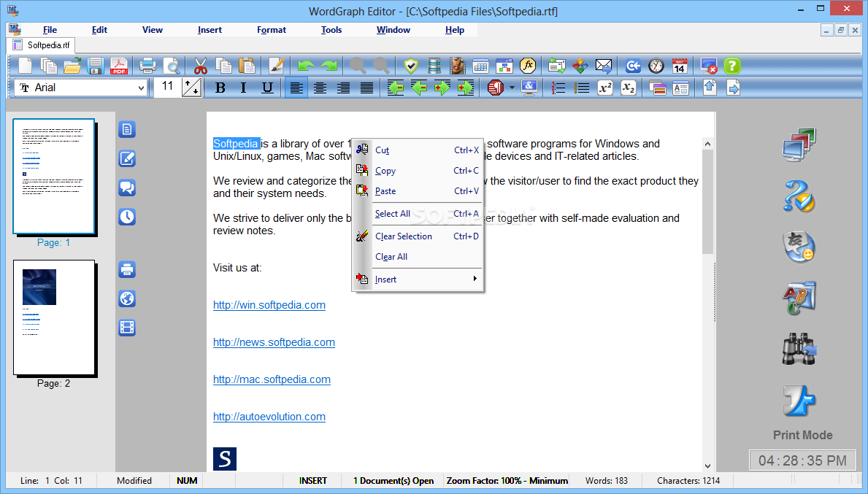Open the http://news.softpedia.com link

point(274,342)
